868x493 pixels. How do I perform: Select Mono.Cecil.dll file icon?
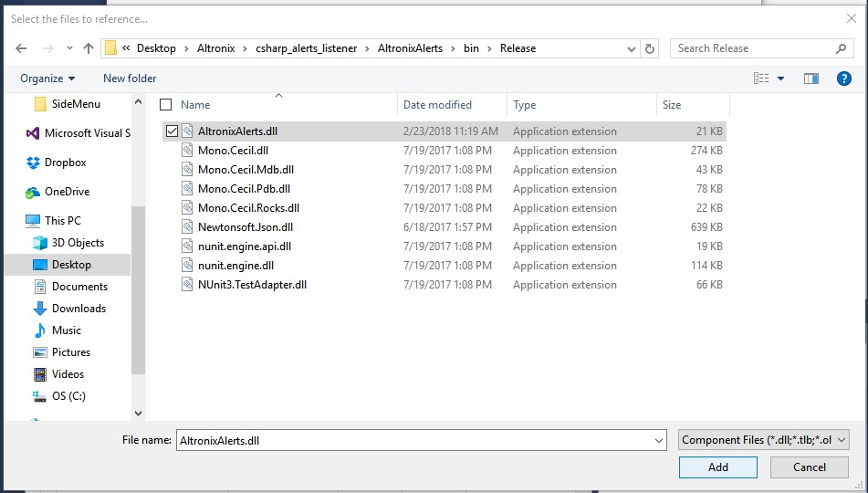point(188,150)
